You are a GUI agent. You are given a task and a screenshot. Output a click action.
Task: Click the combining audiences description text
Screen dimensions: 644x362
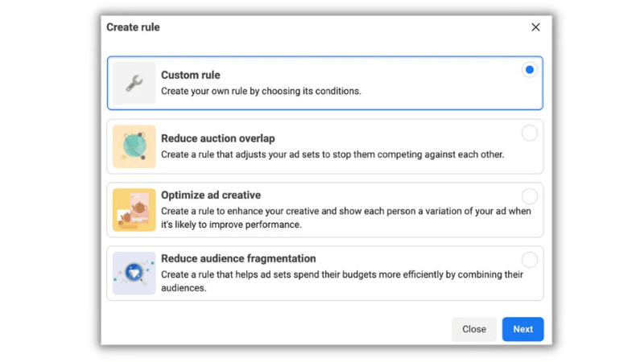click(341, 281)
